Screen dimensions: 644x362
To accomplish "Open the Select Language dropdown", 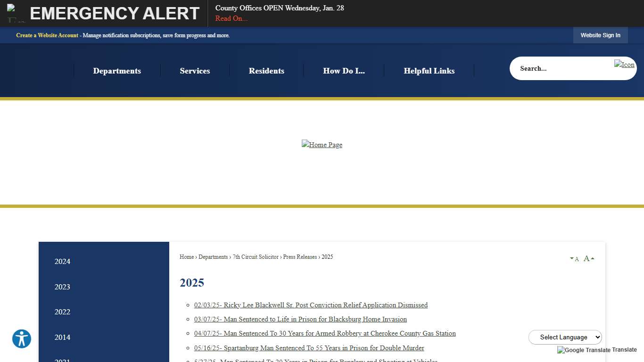I will point(565,337).
